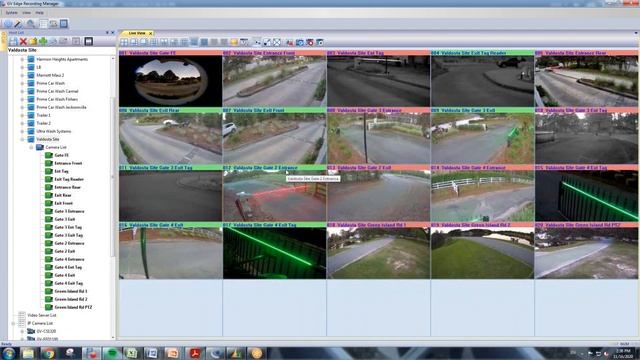Click the black monitor icon in Host List toolbar
Screen dimensions: 640x360
[x=89, y=41]
